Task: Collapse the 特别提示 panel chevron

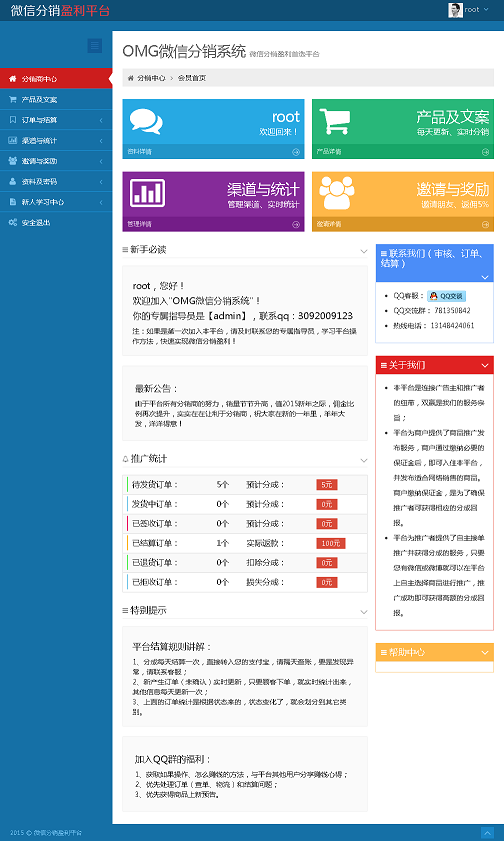Action: pyautogui.click(x=364, y=611)
